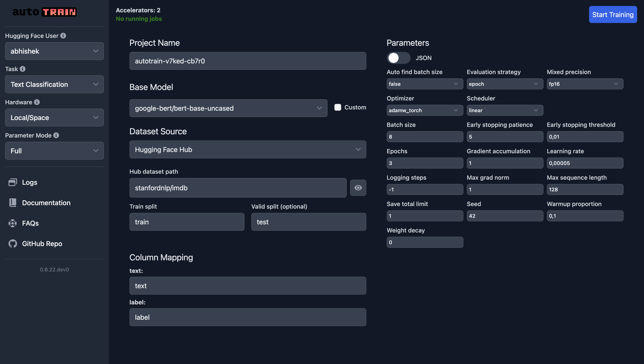
Task: Open the Documentation section
Action: pos(46,203)
